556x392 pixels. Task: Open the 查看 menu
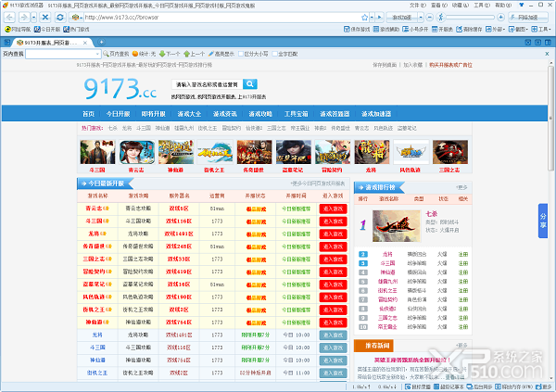click(439, 6)
